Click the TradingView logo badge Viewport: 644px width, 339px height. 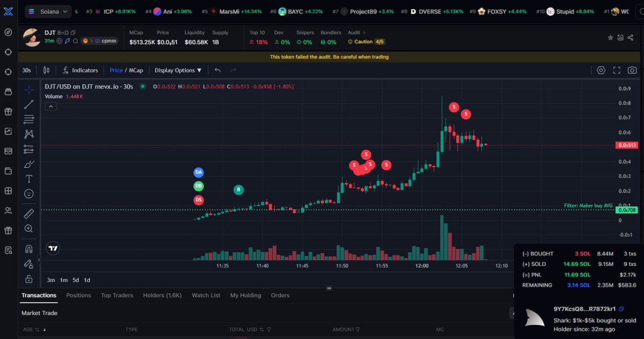(x=53, y=248)
